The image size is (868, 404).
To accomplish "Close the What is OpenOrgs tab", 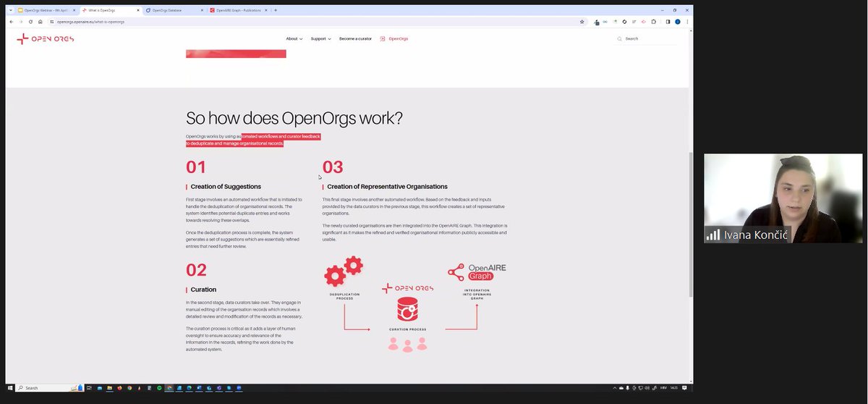I will tap(137, 10).
